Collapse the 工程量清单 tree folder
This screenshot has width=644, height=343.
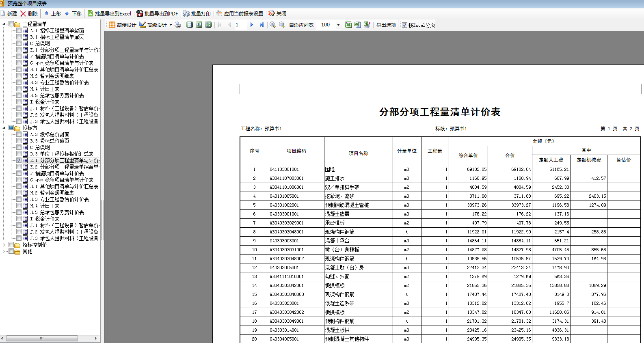(4, 24)
